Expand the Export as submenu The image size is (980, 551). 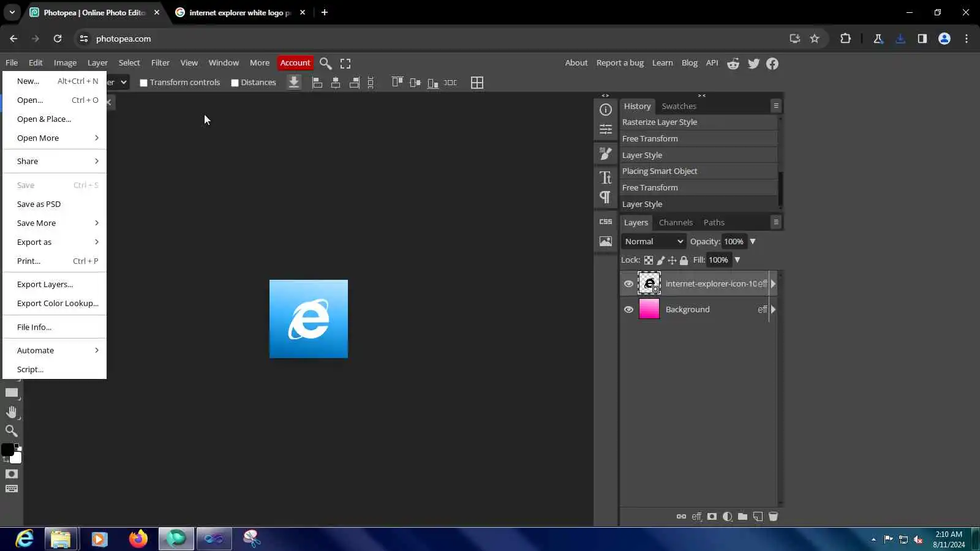[x=55, y=242]
